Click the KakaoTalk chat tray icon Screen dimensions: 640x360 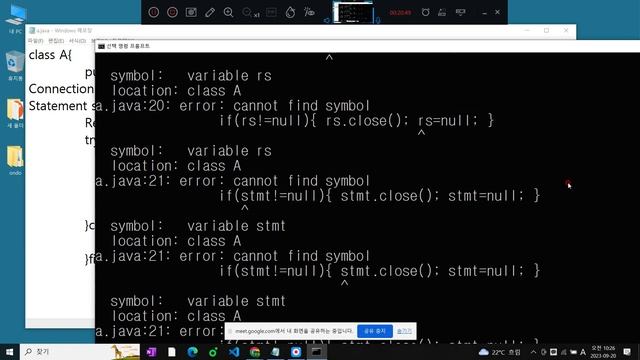pyautogui.click(x=553, y=352)
